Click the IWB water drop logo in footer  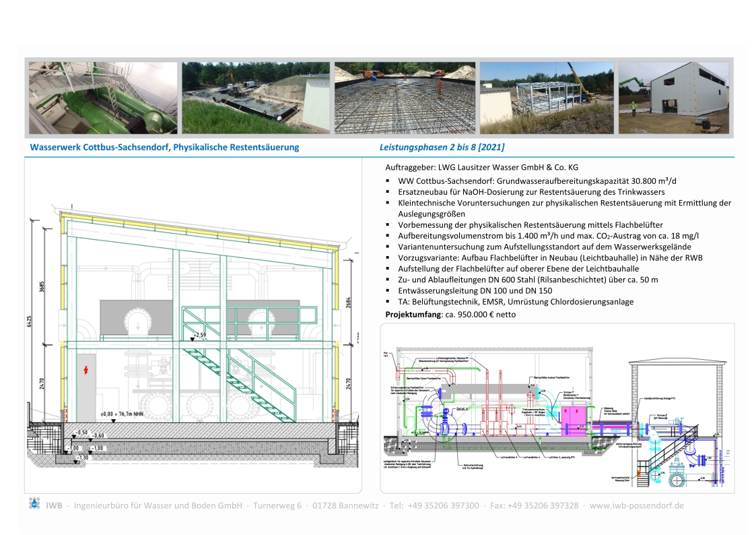(x=34, y=503)
